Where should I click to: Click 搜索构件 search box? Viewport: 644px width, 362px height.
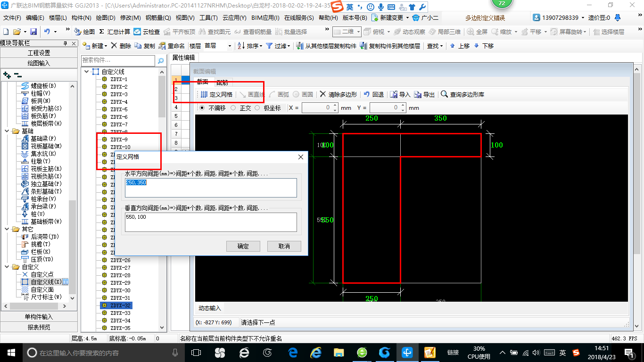(x=118, y=60)
